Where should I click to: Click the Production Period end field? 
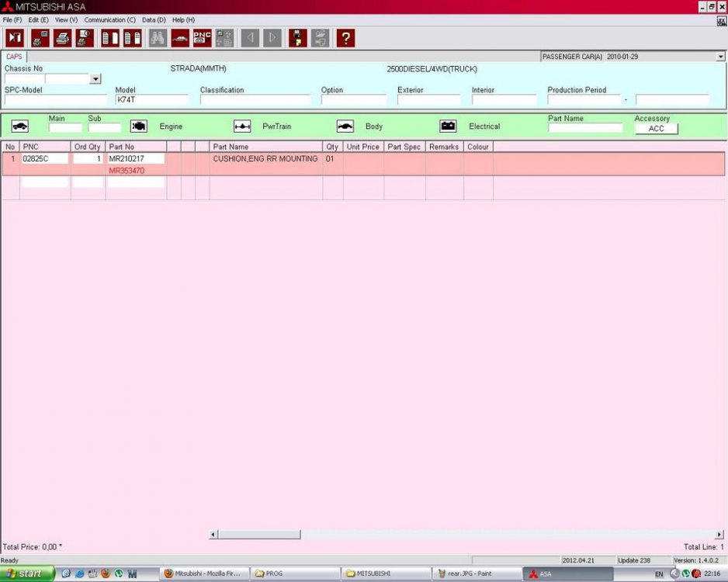[672, 100]
